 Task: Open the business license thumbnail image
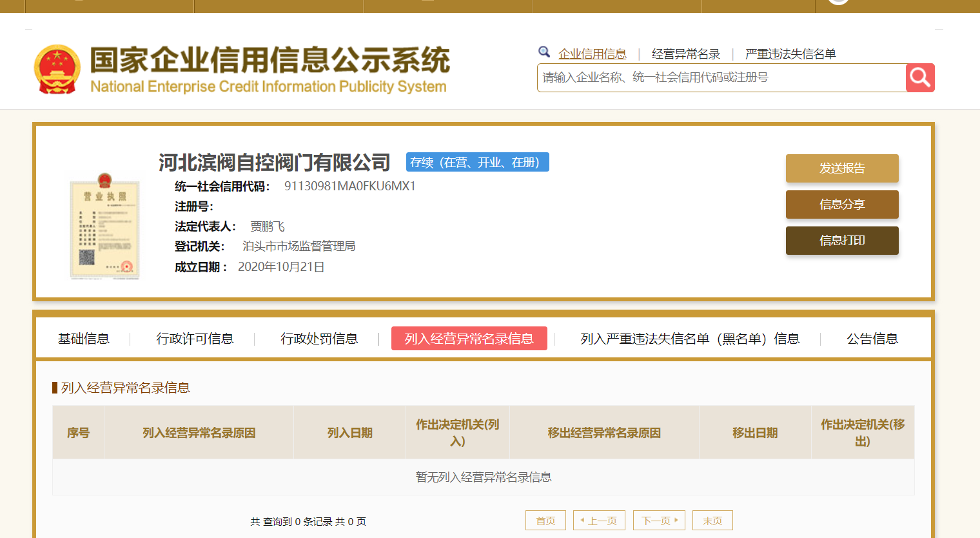pyautogui.click(x=104, y=226)
